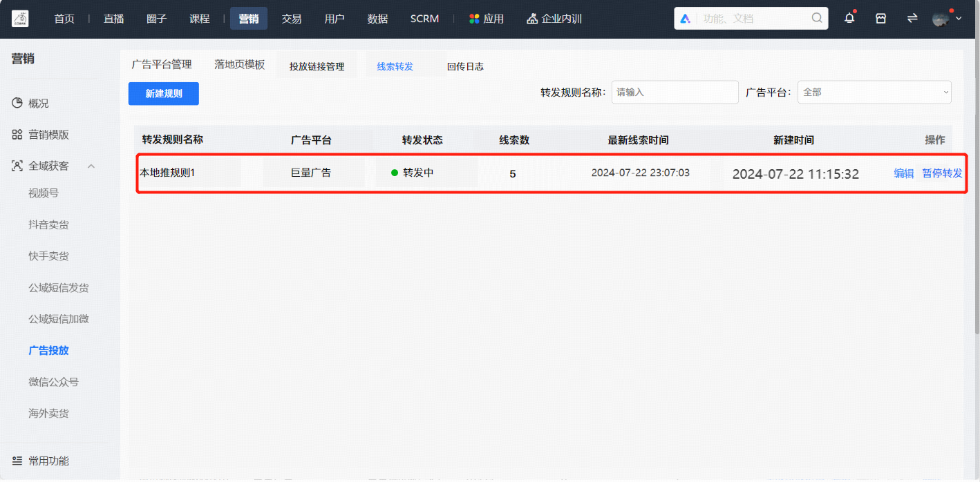Click the 概况 pie chart icon
980x482 pixels.
point(17,104)
